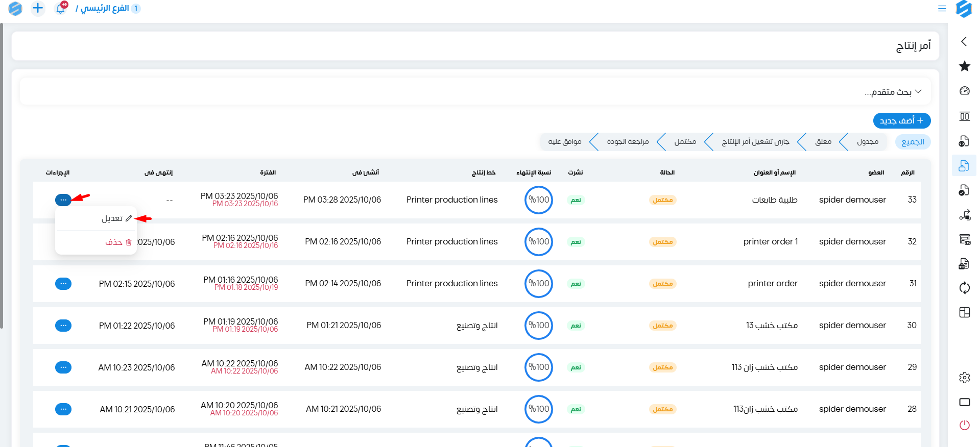Click the 100% progress circle of order 33
Image resolution: width=980 pixels, height=447 pixels.
[538, 200]
